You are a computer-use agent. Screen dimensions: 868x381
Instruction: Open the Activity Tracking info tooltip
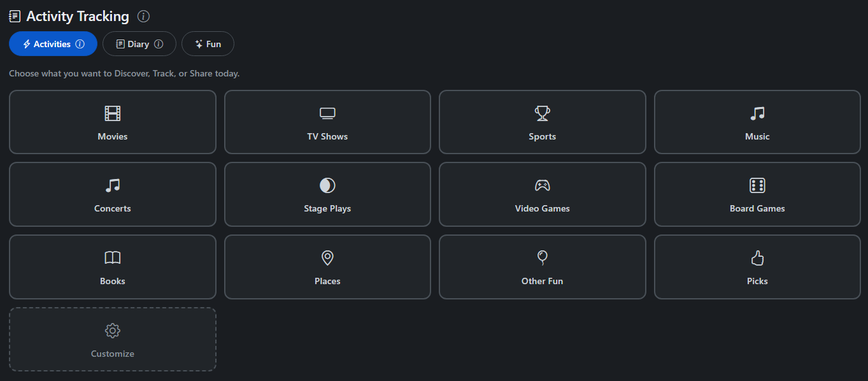[143, 16]
